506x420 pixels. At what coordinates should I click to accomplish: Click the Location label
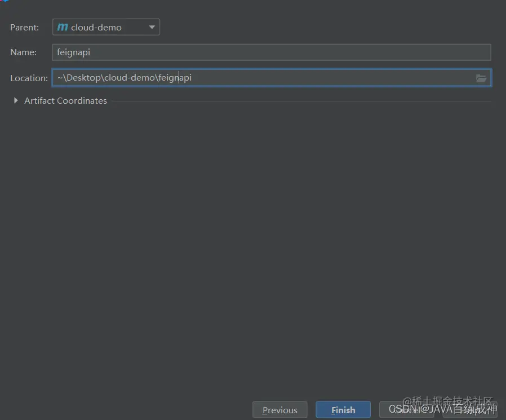[29, 78]
